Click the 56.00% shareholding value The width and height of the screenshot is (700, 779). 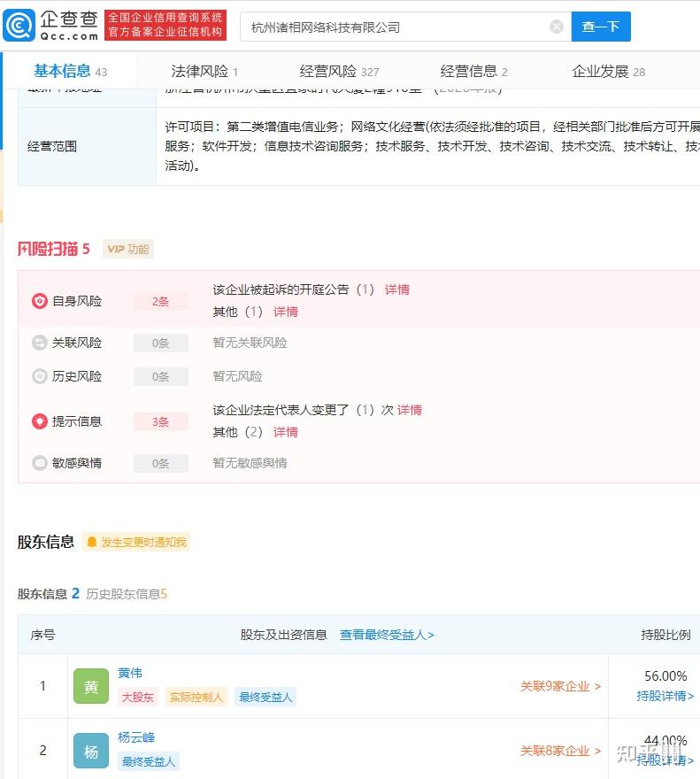[665, 676]
